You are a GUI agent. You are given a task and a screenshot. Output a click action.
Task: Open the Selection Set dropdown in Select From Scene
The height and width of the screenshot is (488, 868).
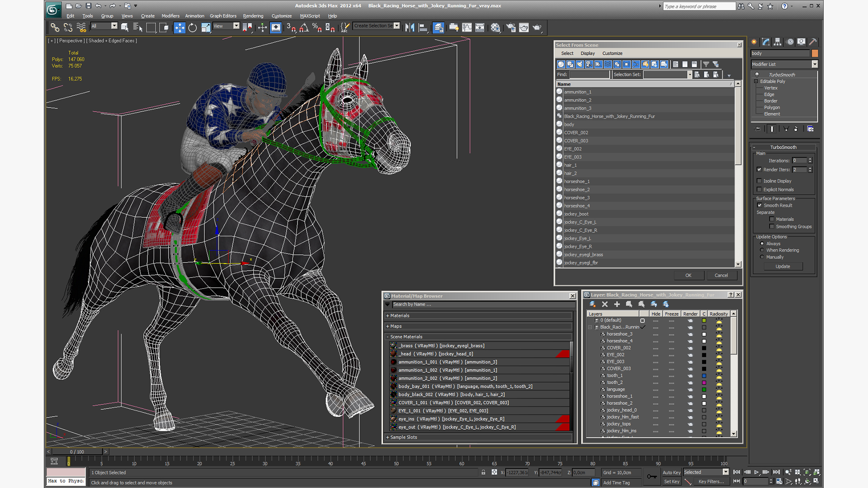690,75
